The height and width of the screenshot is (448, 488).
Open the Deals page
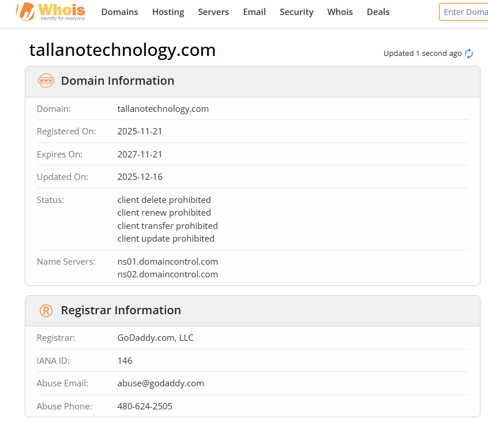[x=378, y=12]
